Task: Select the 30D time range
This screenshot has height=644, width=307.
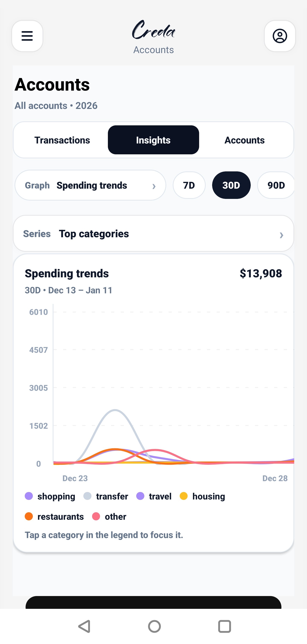Action: (x=231, y=185)
